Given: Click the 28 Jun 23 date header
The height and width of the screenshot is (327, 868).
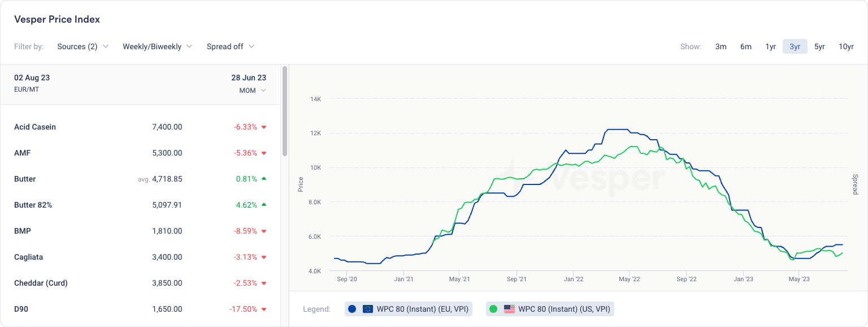Looking at the screenshot, I should (x=249, y=78).
